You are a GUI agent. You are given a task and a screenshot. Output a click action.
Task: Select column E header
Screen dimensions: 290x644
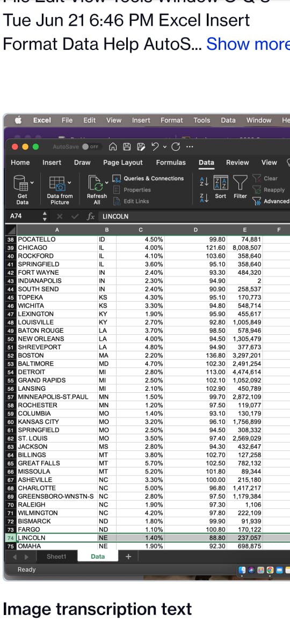[245, 230]
